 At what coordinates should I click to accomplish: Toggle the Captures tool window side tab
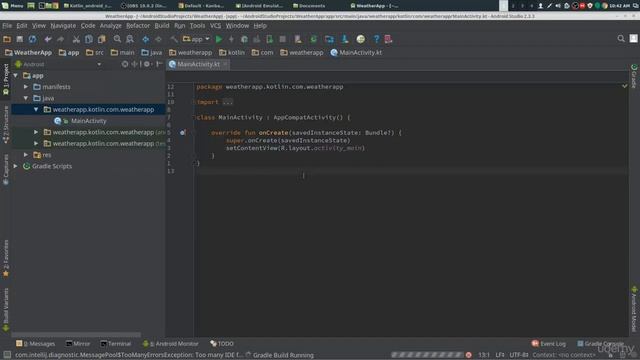click(6, 169)
